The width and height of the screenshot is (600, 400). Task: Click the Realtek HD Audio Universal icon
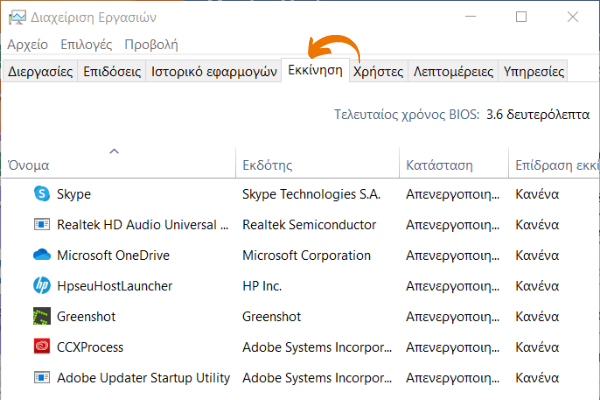coord(42,224)
